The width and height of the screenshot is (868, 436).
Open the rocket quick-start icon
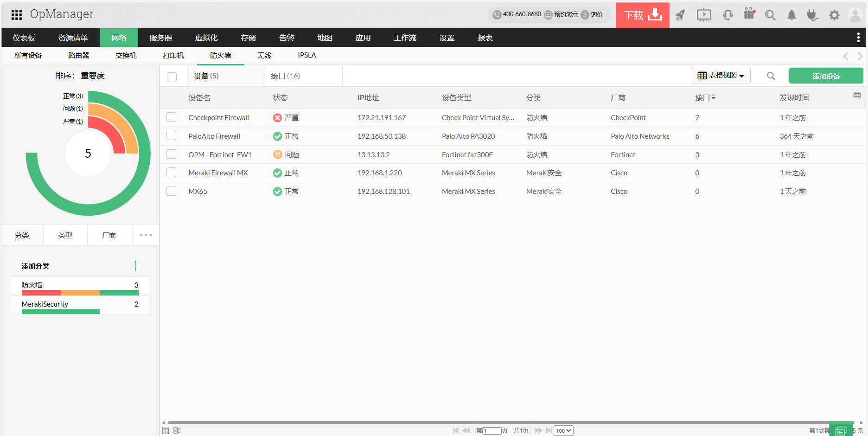tap(680, 15)
